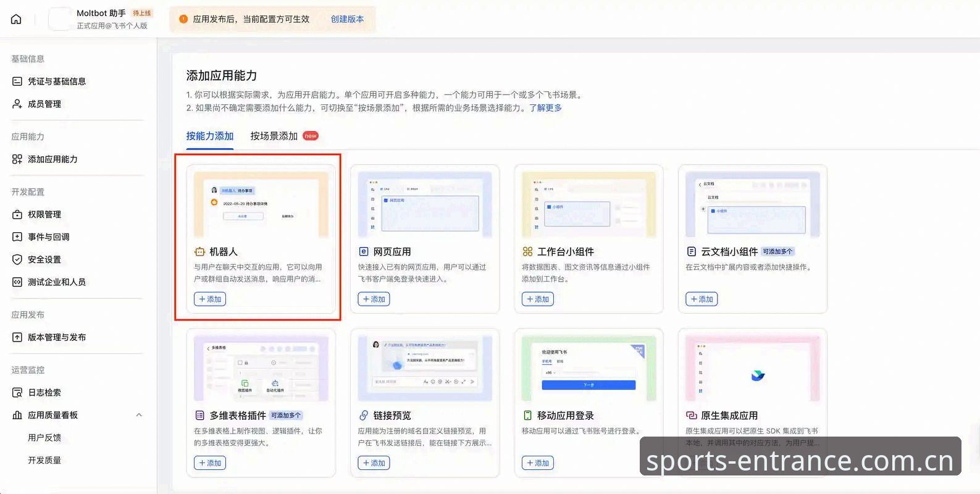Switch to the 按场景添加 tab
The image size is (980, 494).
(x=274, y=136)
